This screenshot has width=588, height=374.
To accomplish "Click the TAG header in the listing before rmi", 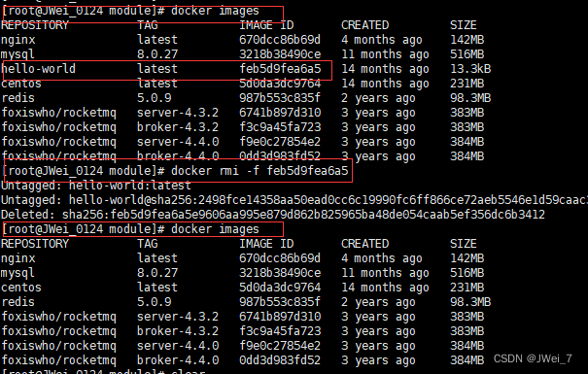I will 148,25.
